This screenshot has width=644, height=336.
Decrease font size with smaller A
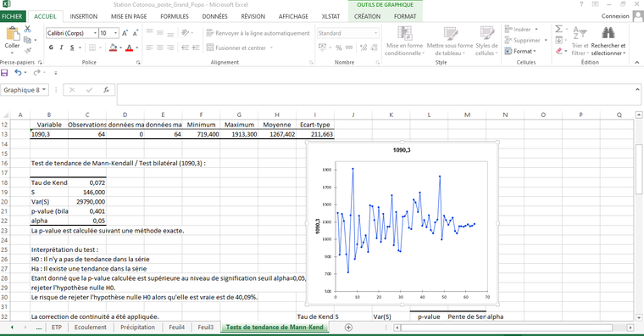(x=135, y=33)
